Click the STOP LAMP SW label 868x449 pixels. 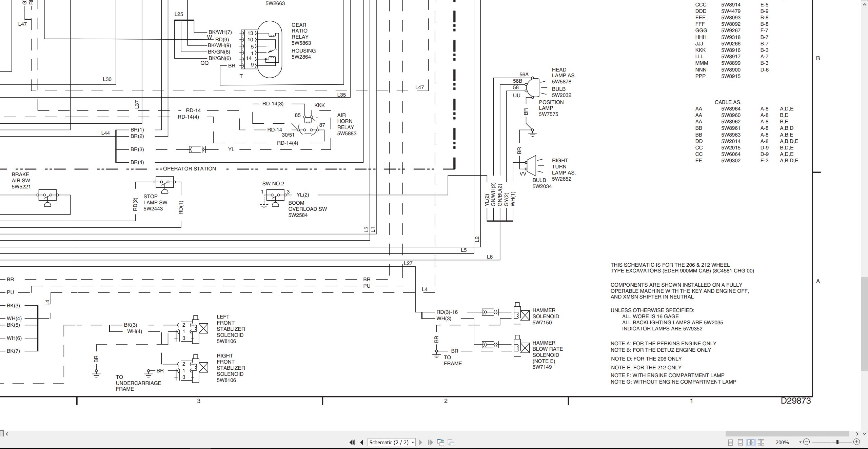click(x=155, y=199)
